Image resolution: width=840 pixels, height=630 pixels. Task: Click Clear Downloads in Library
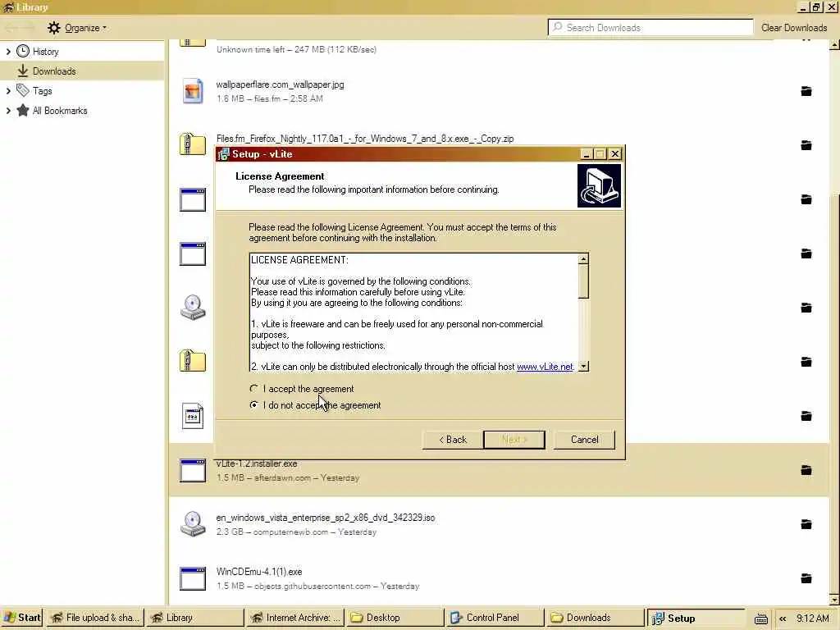coord(794,28)
